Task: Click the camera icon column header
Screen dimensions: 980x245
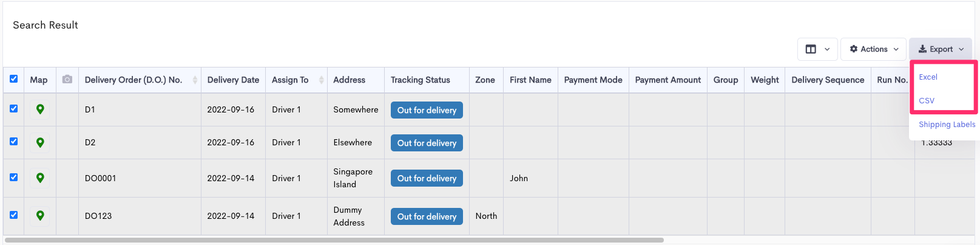Action: pyautogui.click(x=67, y=80)
